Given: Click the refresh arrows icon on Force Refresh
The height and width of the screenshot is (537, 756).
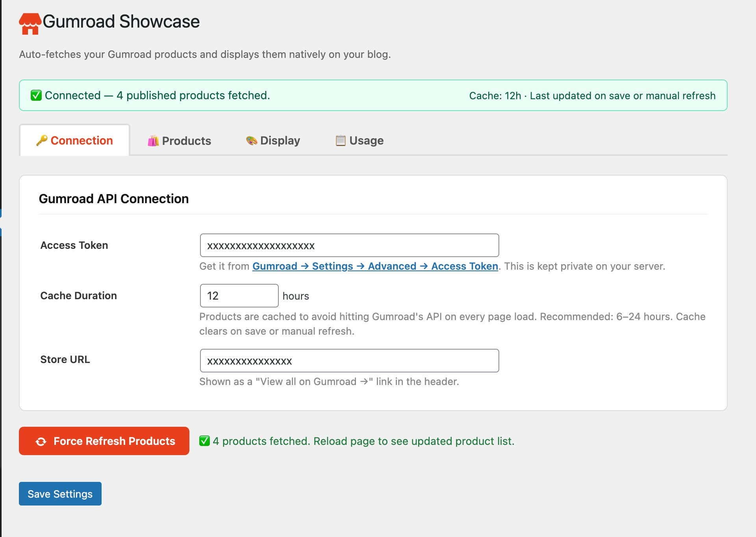Looking at the screenshot, I should tap(41, 441).
